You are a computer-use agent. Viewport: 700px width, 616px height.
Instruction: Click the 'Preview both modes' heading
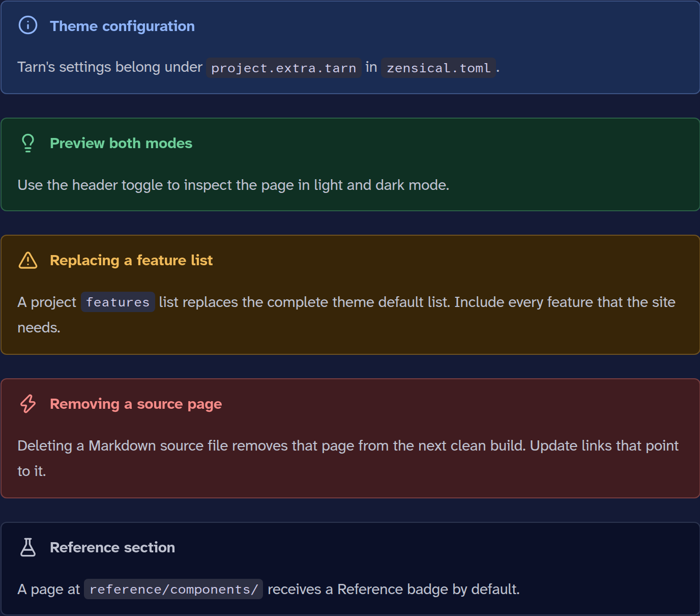click(121, 143)
